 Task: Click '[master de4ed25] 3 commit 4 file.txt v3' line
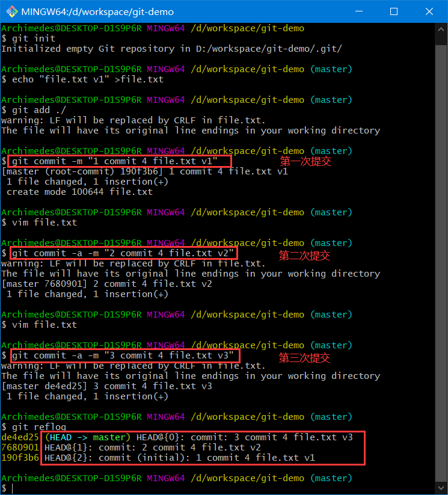[106, 386]
